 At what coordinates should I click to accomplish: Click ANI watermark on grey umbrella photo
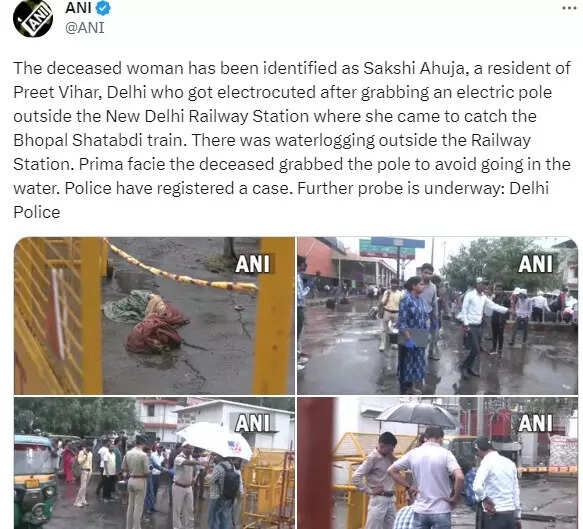(x=535, y=423)
